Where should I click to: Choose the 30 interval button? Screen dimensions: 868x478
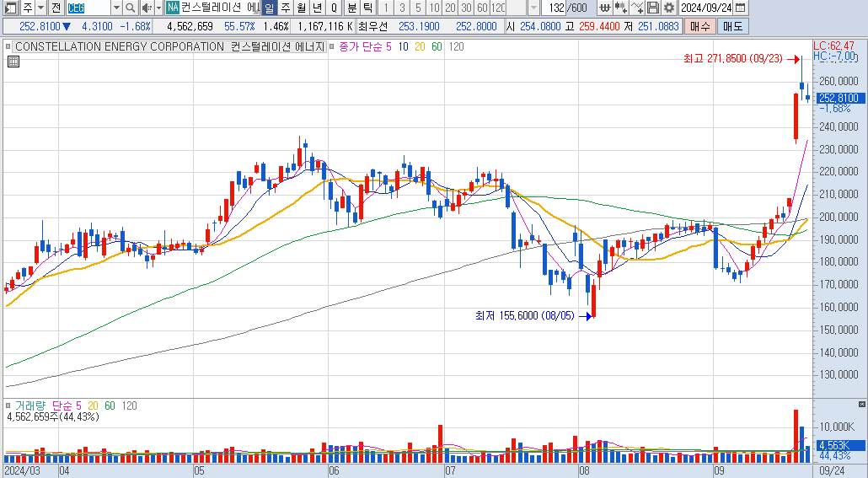point(466,8)
